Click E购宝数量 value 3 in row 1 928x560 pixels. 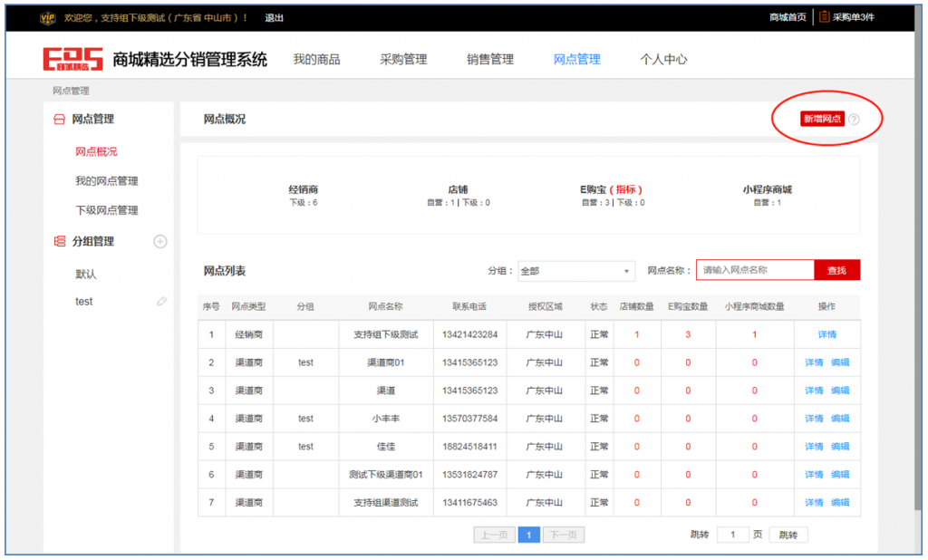point(688,334)
